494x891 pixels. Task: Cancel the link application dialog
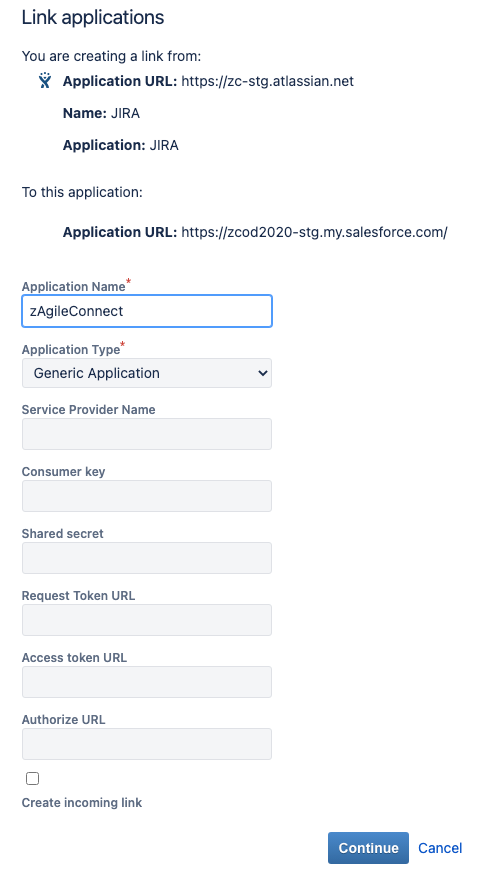click(440, 848)
